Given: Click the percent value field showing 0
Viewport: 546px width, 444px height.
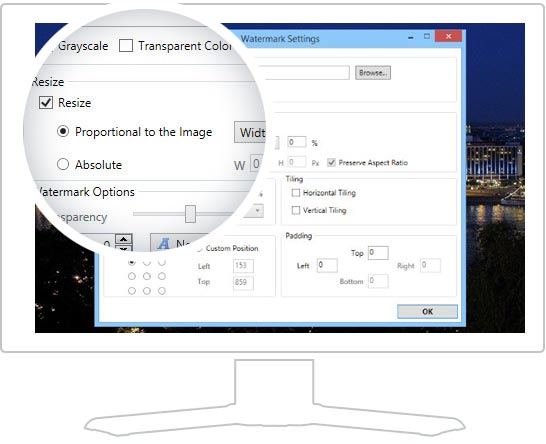Looking at the screenshot, I should (x=297, y=142).
